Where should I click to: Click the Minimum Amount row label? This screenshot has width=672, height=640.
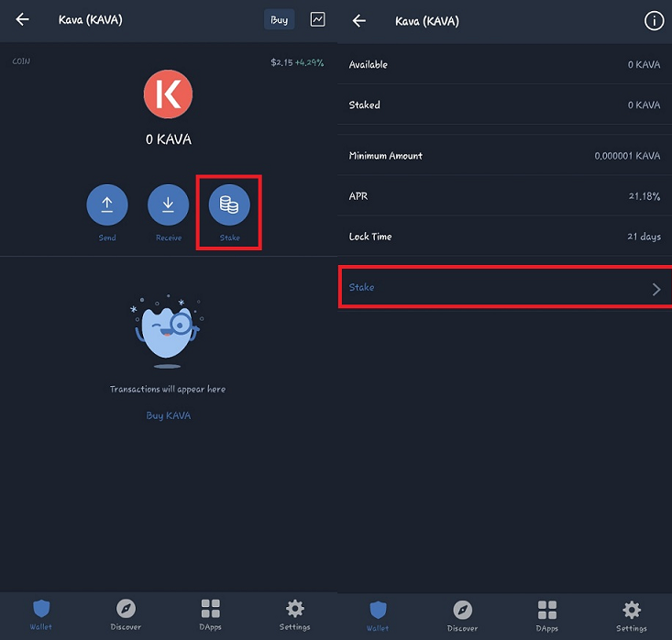(x=386, y=156)
